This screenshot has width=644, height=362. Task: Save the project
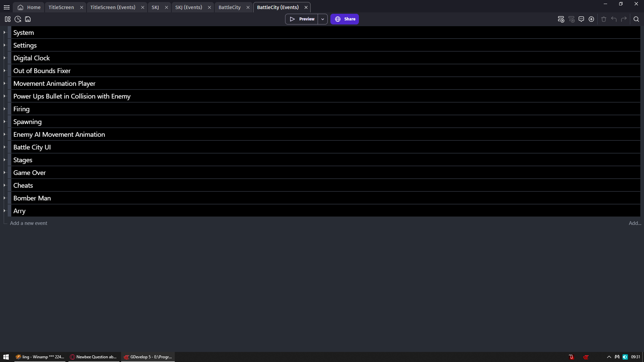[x=28, y=19]
